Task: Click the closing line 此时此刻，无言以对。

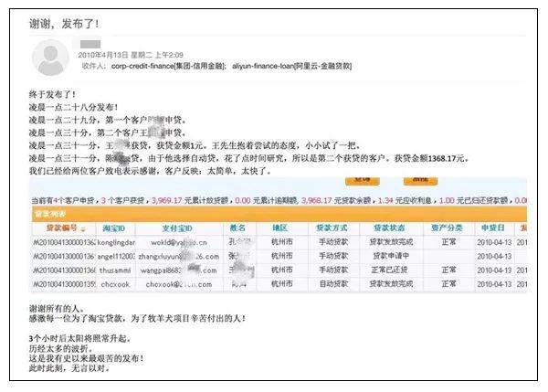Action: (69, 368)
